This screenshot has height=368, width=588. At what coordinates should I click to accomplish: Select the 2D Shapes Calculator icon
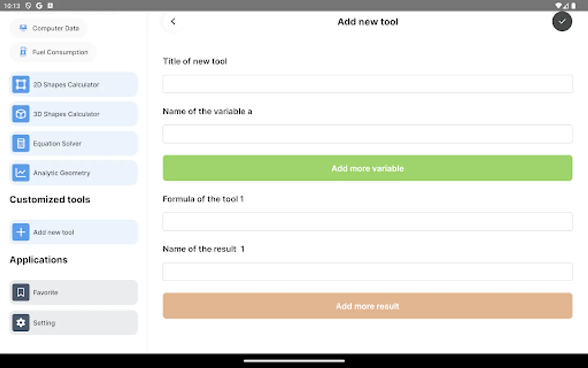[20, 84]
